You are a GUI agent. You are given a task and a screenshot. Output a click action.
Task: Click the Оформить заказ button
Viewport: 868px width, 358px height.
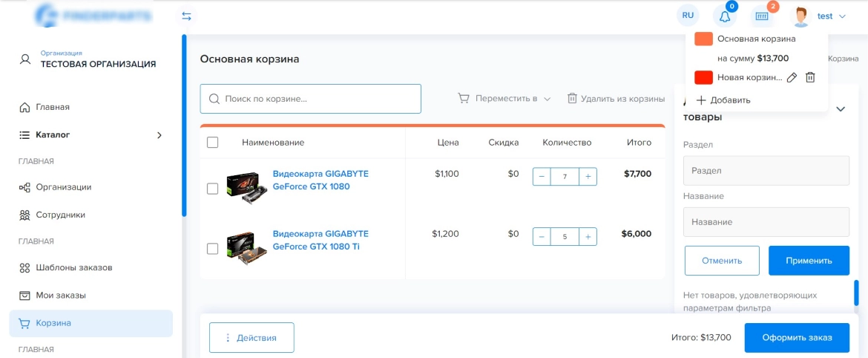pyautogui.click(x=797, y=337)
